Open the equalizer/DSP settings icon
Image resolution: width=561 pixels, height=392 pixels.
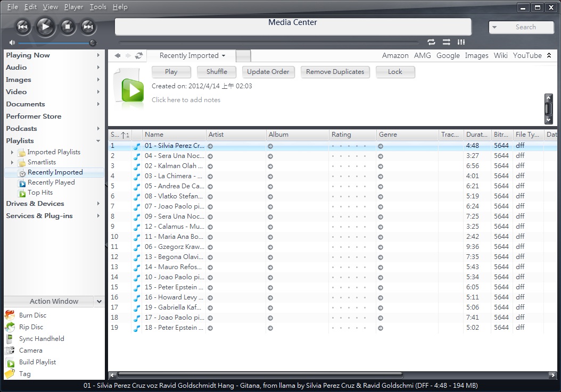461,42
